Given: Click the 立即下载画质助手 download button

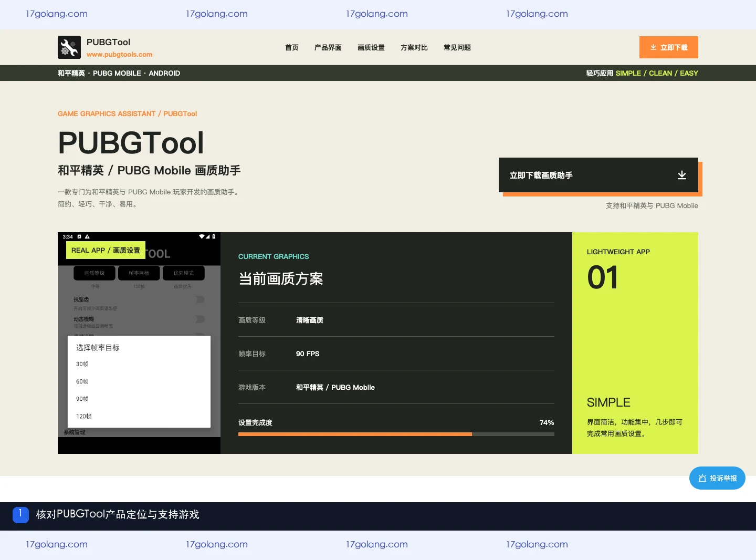Looking at the screenshot, I should pos(598,175).
